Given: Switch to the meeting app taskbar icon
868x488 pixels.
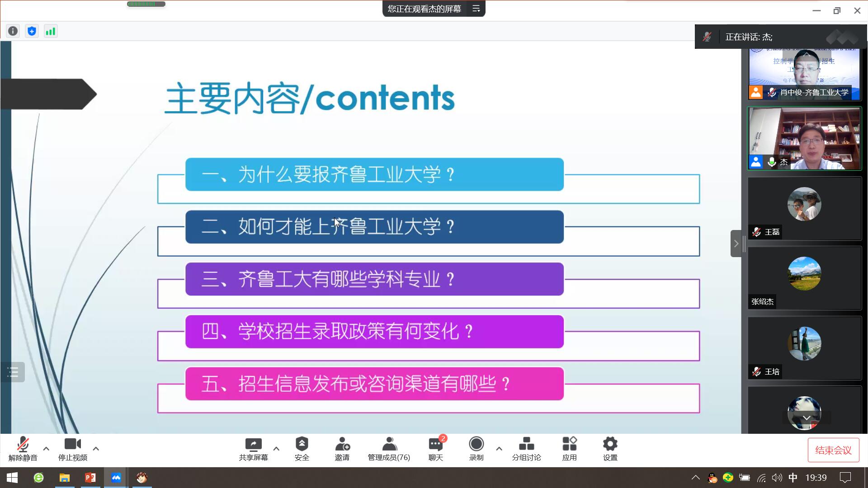Looking at the screenshot, I should pos(116,478).
